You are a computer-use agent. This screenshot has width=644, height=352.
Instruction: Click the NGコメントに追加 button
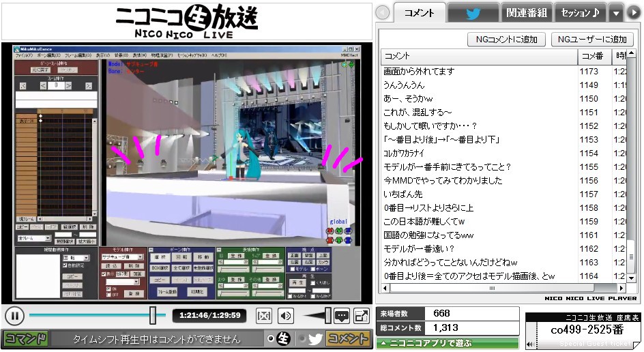[506, 40]
